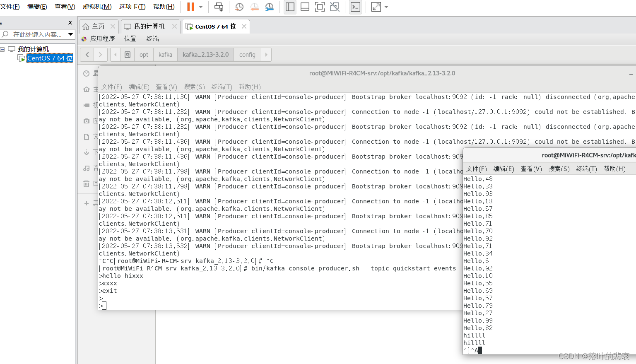Open Other Locations plus icon
The height and width of the screenshot is (364, 636).
coord(87,203)
